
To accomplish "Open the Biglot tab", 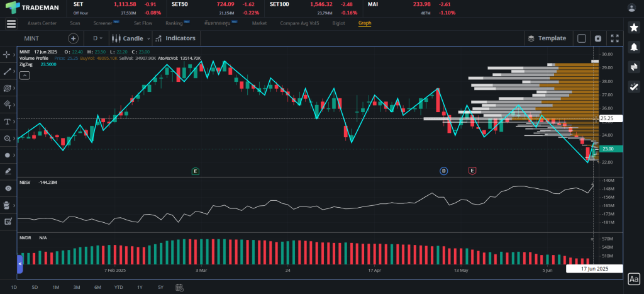I will pyautogui.click(x=338, y=23).
